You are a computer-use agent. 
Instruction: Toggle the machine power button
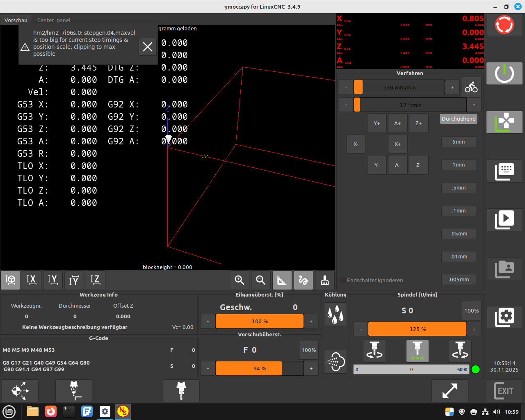click(x=504, y=74)
